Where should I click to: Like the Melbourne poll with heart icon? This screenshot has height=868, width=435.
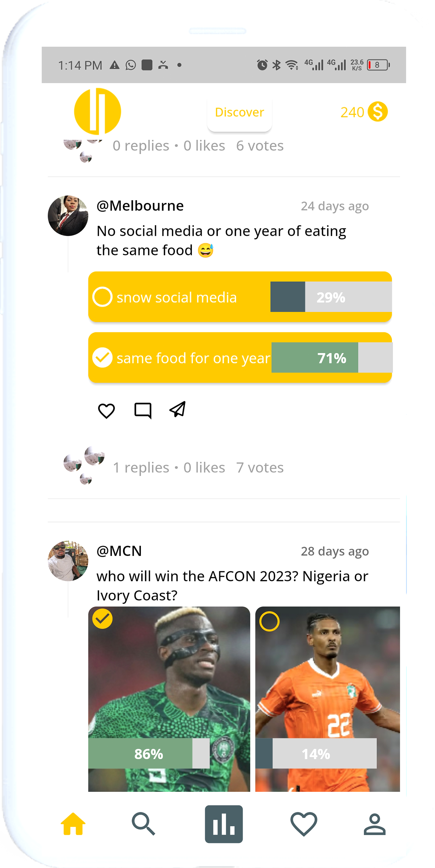tap(106, 410)
